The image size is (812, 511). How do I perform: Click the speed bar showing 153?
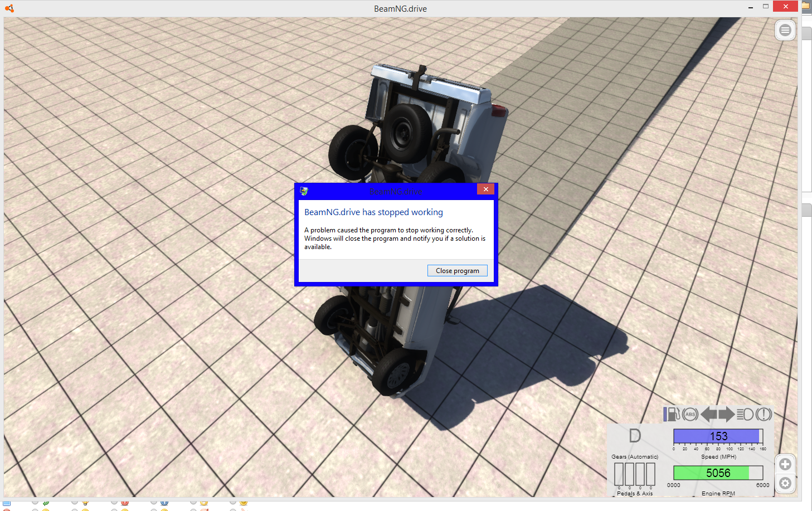pyautogui.click(x=718, y=436)
